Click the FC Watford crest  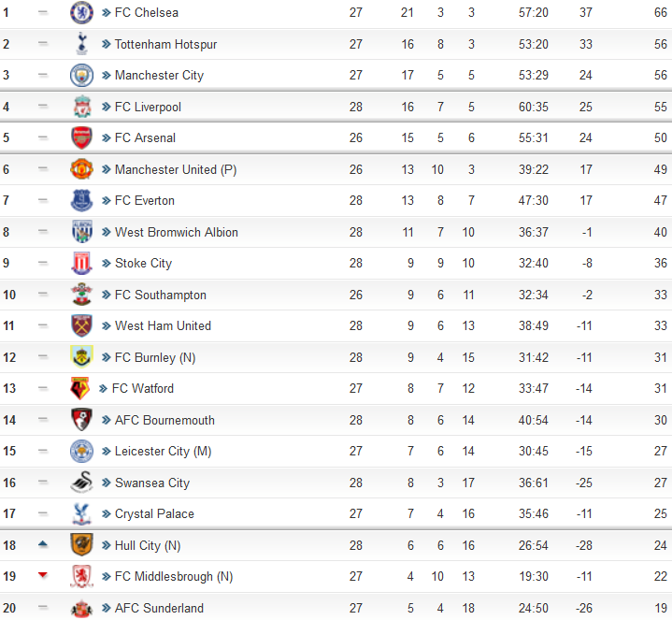(x=79, y=388)
